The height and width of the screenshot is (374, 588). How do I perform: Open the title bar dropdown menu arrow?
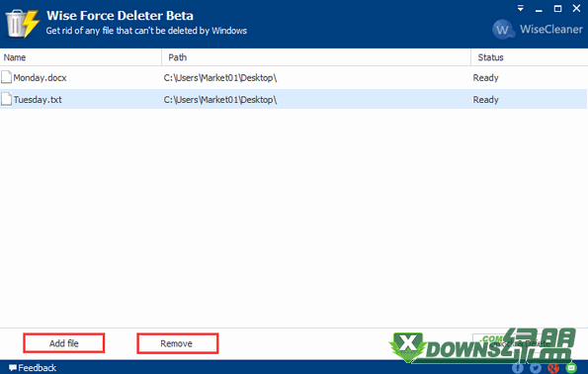(521, 8)
